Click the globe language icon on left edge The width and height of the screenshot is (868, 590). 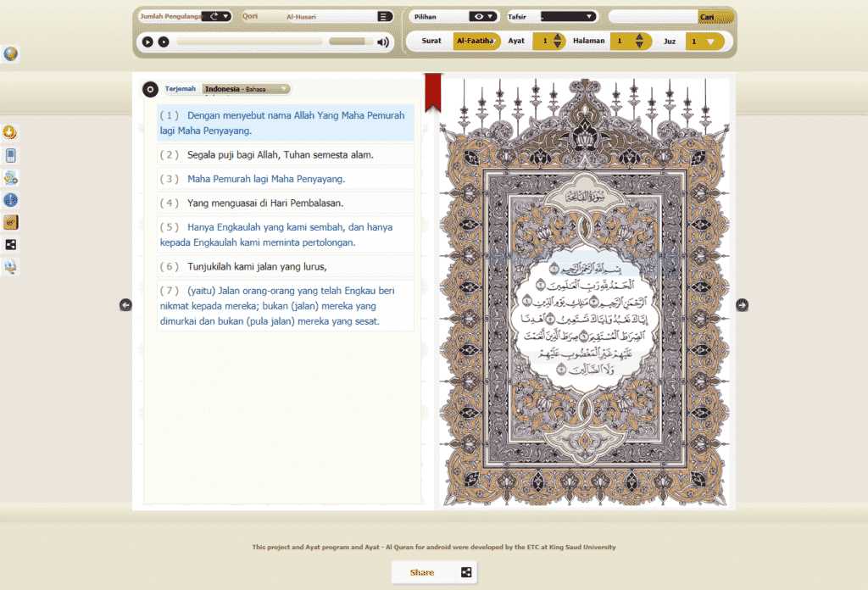pos(10,53)
